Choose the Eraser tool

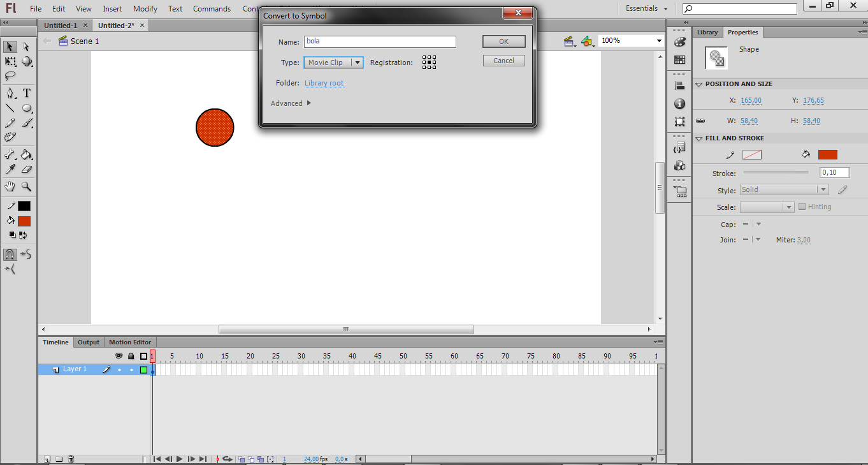[26, 170]
